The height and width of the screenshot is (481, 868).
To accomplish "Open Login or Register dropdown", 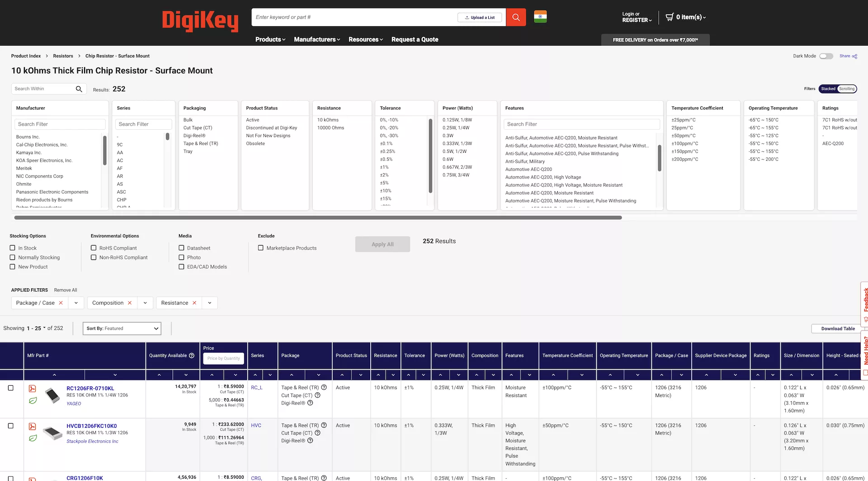I will coord(637,17).
